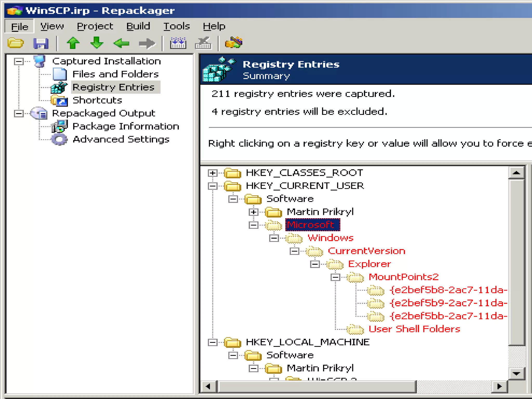Expand HKEY_CLASSES_ROOT registry node

(x=212, y=173)
